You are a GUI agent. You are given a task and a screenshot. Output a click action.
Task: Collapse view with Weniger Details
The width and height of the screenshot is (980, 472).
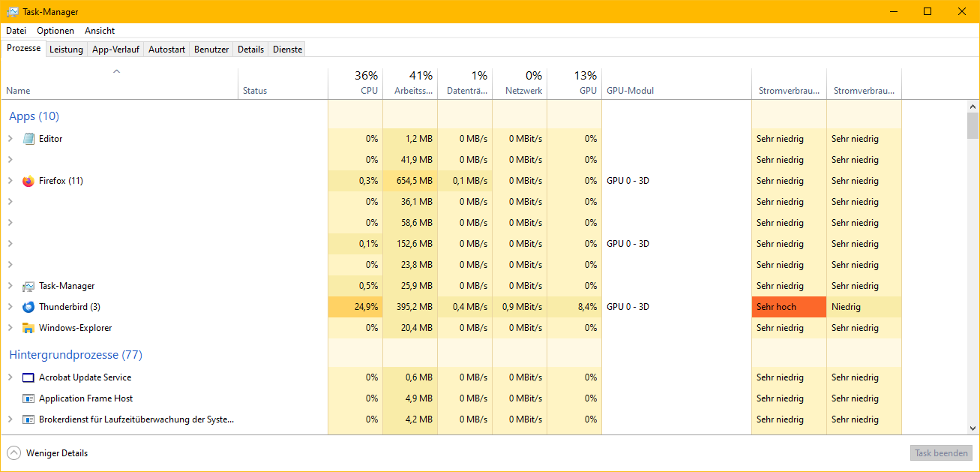pyautogui.click(x=48, y=453)
